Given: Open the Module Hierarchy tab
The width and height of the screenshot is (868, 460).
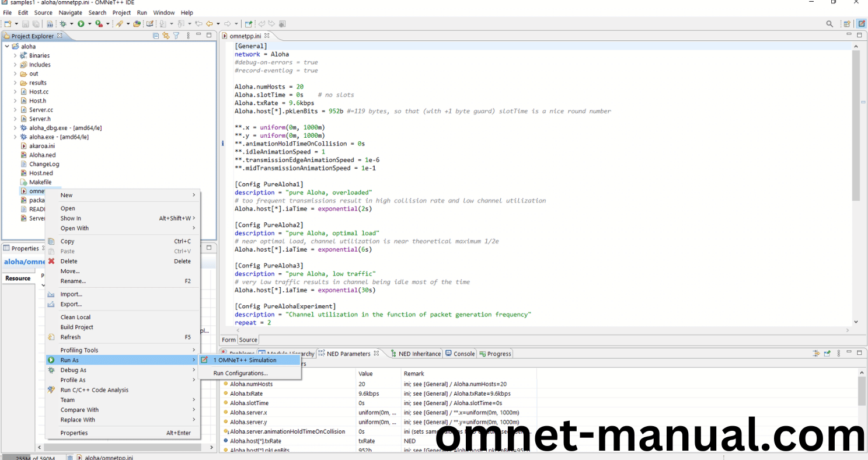Looking at the screenshot, I should [287, 354].
